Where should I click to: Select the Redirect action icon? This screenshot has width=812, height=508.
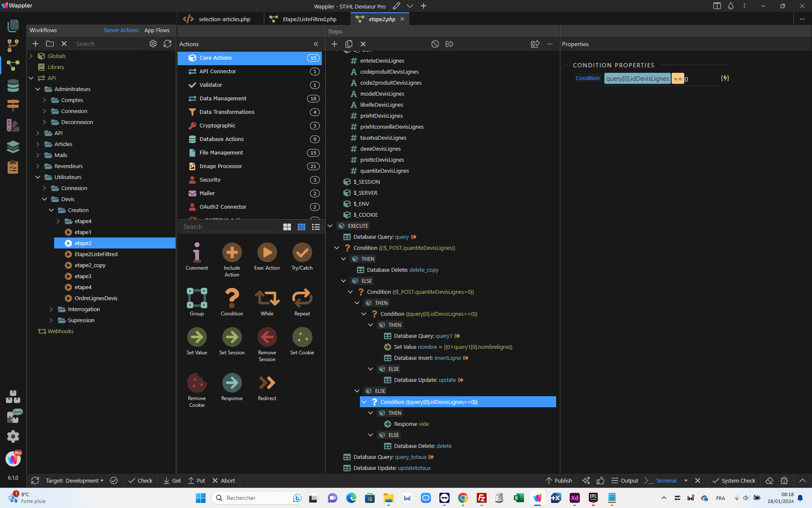point(267,383)
